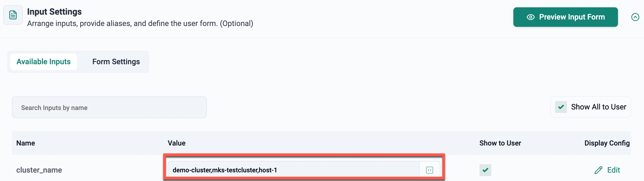Click the Show to User column header
This screenshot has height=181, width=644.
coord(500,143)
